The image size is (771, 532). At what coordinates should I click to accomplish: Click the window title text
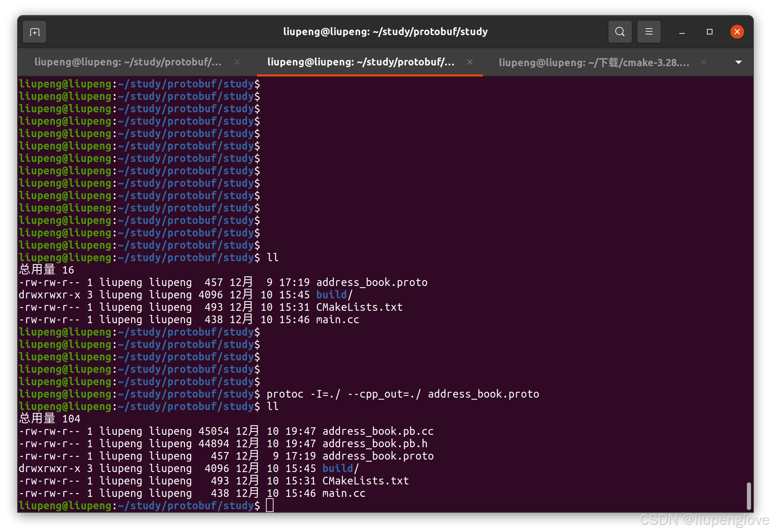click(385, 32)
